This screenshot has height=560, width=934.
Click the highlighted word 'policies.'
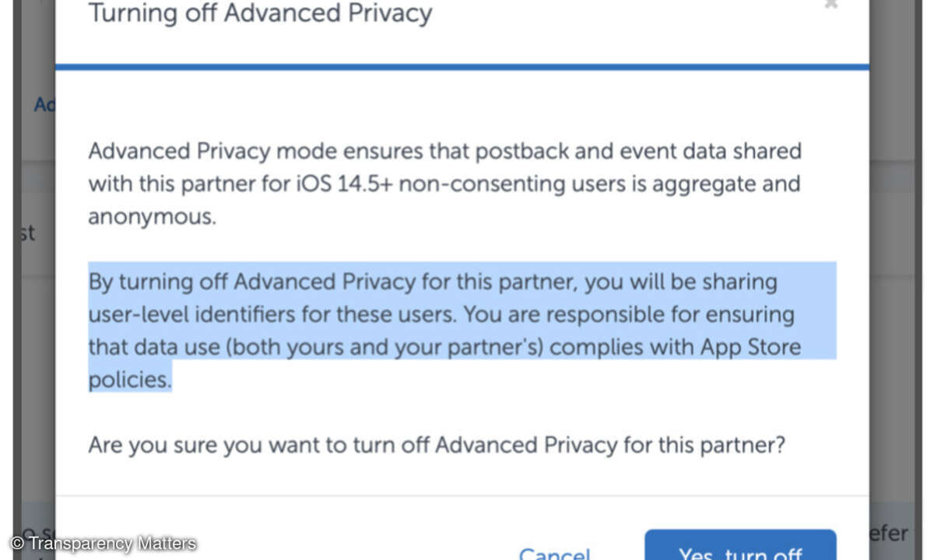(x=129, y=380)
